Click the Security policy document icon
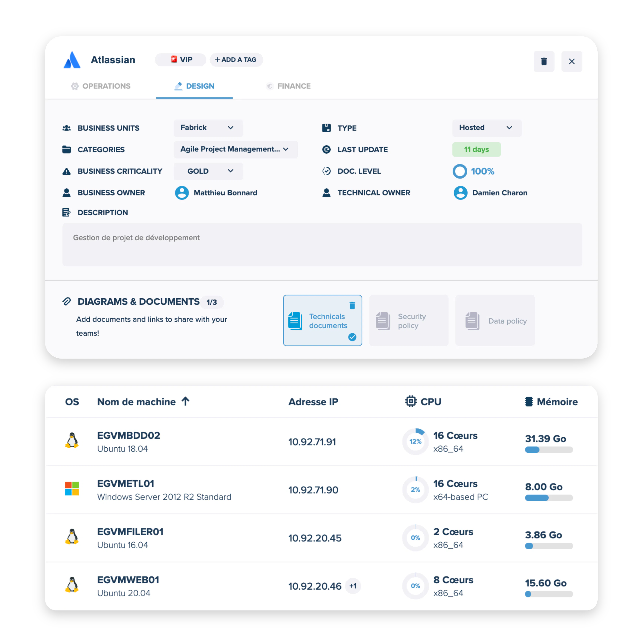 click(383, 321)
